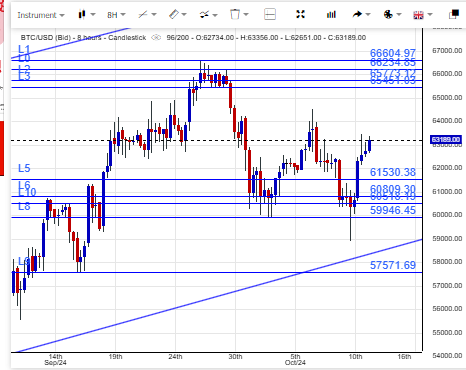Click the color theme wheel icon

click(x=388, y=14)
